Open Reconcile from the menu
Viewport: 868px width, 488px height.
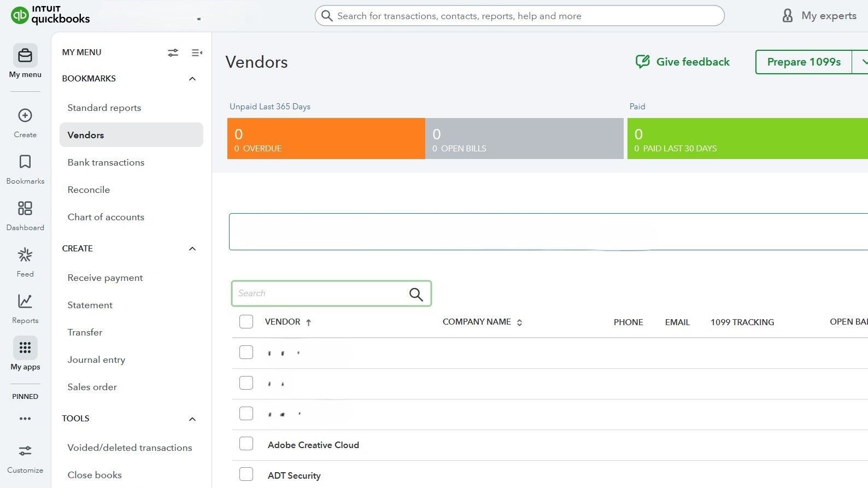point(89,190)
